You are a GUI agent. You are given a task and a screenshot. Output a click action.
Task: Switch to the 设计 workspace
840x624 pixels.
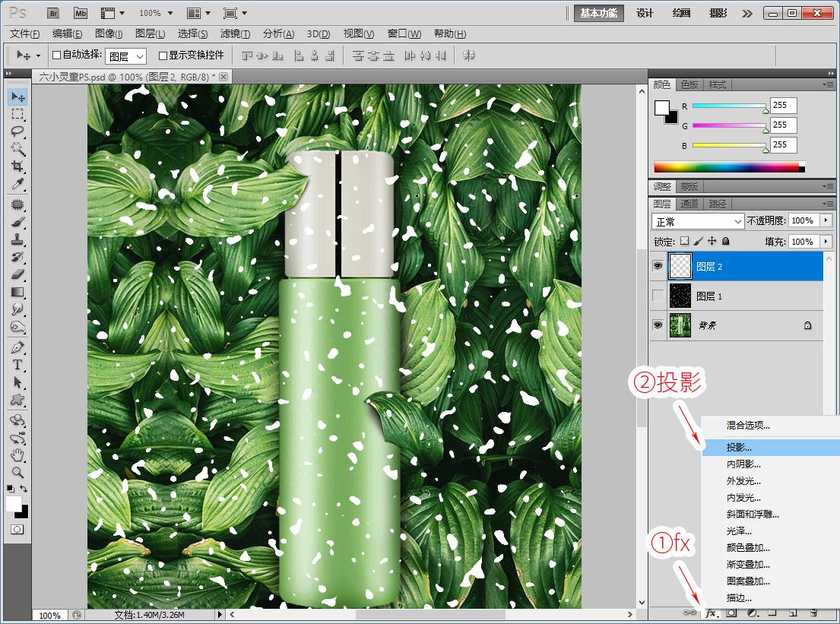pos(645,13)
